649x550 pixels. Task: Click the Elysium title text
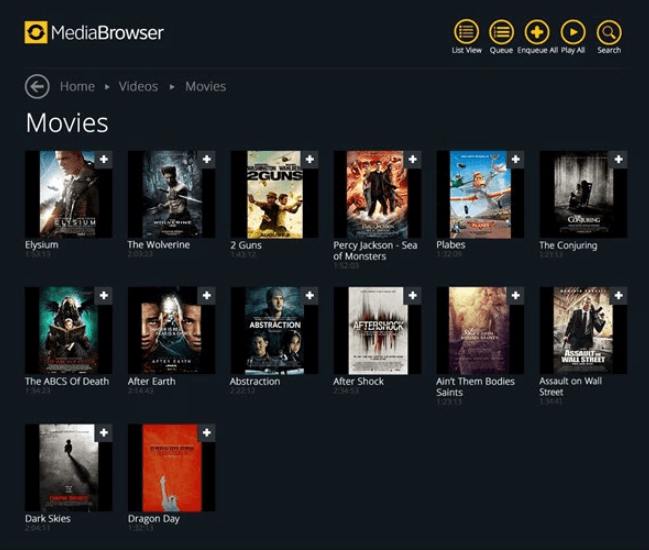coord(41,245)
